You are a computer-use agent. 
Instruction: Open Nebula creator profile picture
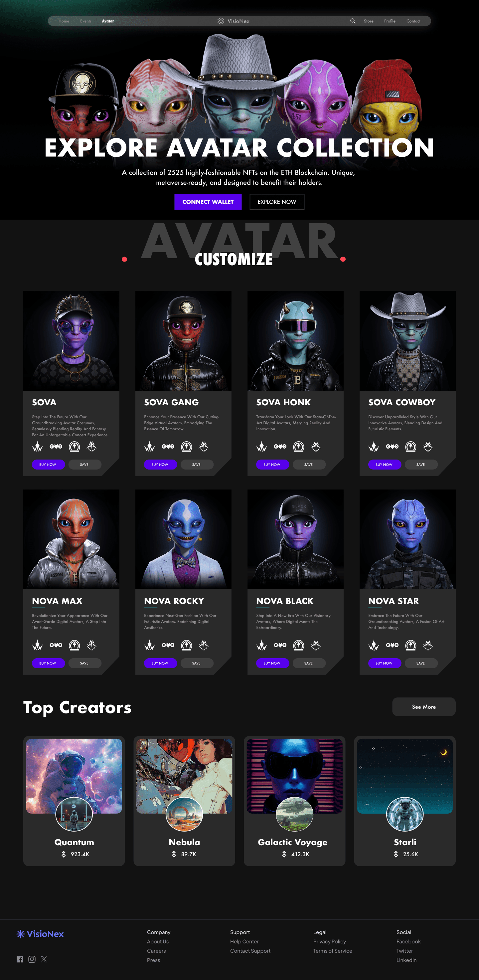pyautogui.click(x=184, y=815)
